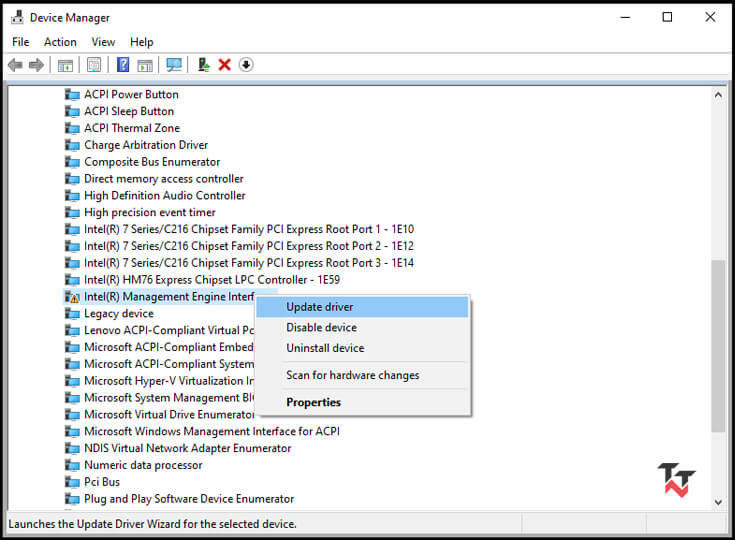Open the blue Help question mark icon
The height and width of the screenshot is (540, 735).
coord(123,64)
